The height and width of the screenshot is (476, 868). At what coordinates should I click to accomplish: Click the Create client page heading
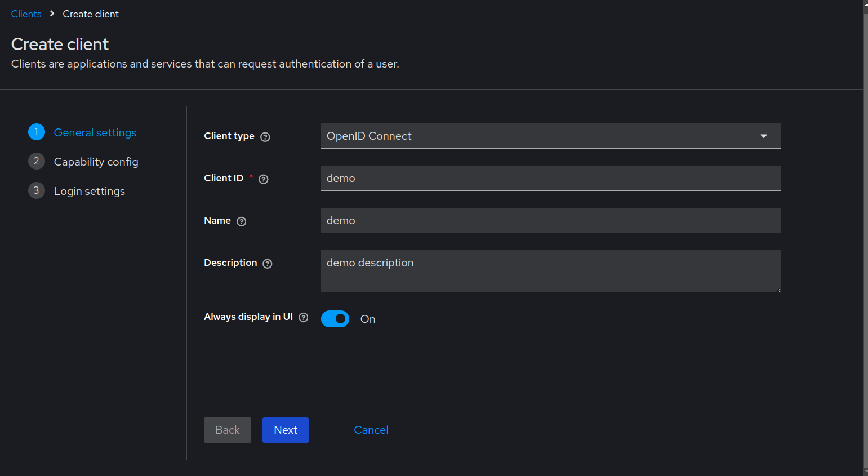coord(60,44)
